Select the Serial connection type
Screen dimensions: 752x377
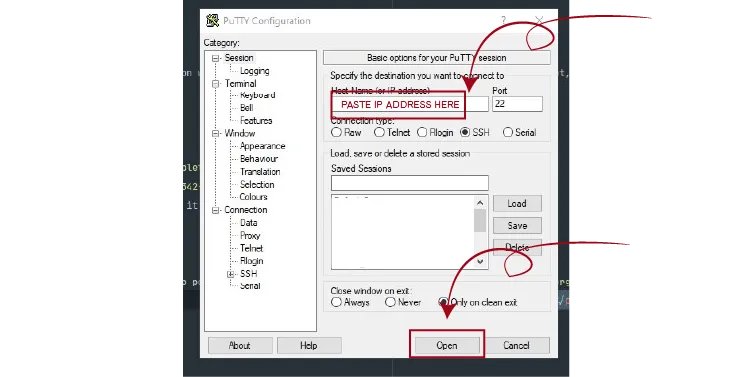(x=507, y=132)
